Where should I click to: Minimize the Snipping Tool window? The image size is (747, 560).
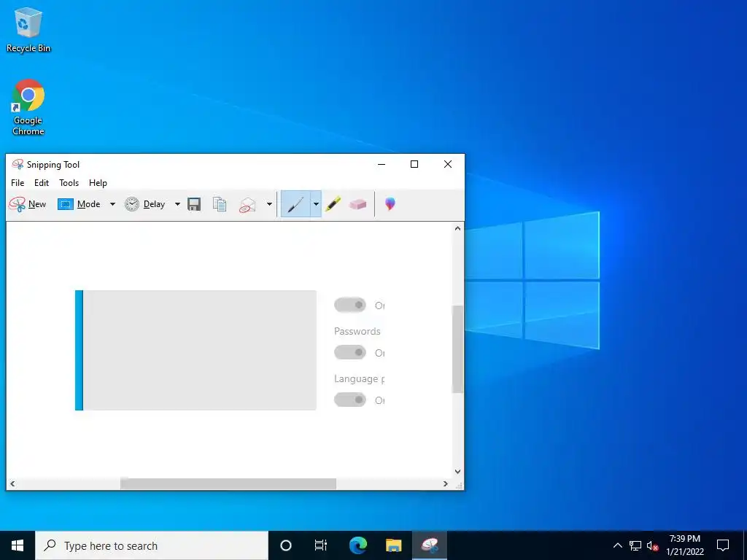pyautogui.click(x=381, y=164)
